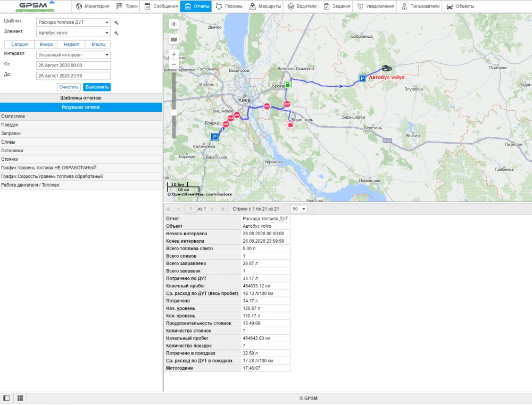
Task: Zoom out the map with minus button
Action: [173, 64]
